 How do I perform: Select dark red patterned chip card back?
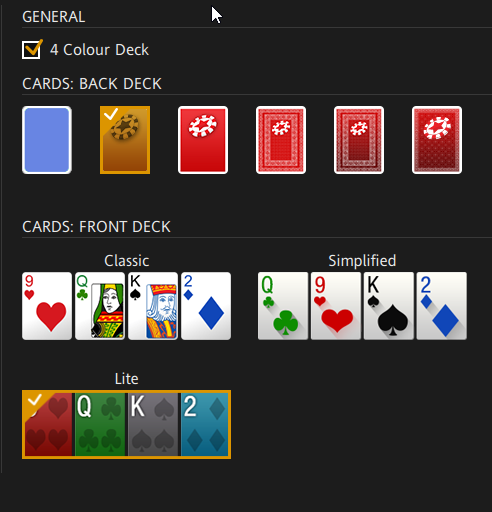(437, 140)
